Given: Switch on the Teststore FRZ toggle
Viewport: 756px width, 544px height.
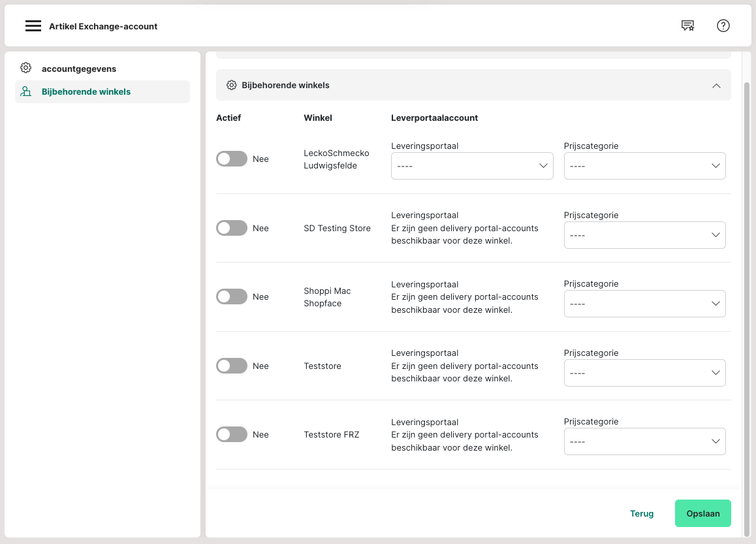Looking at the screenshot, I should (231, 434).
